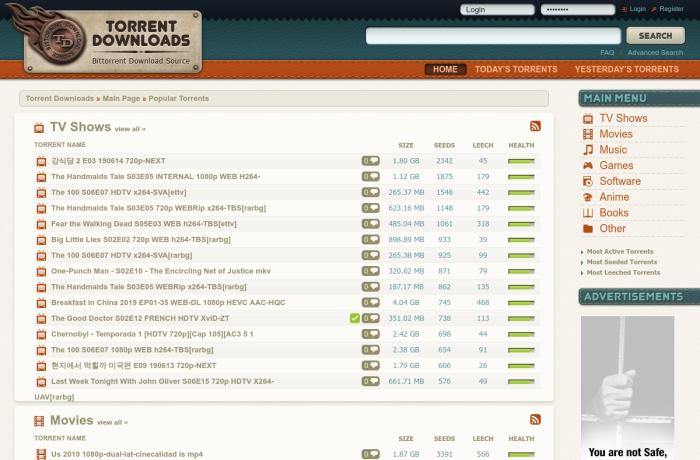
Task: Open the Advanced Search link
Action: point(655,53)
